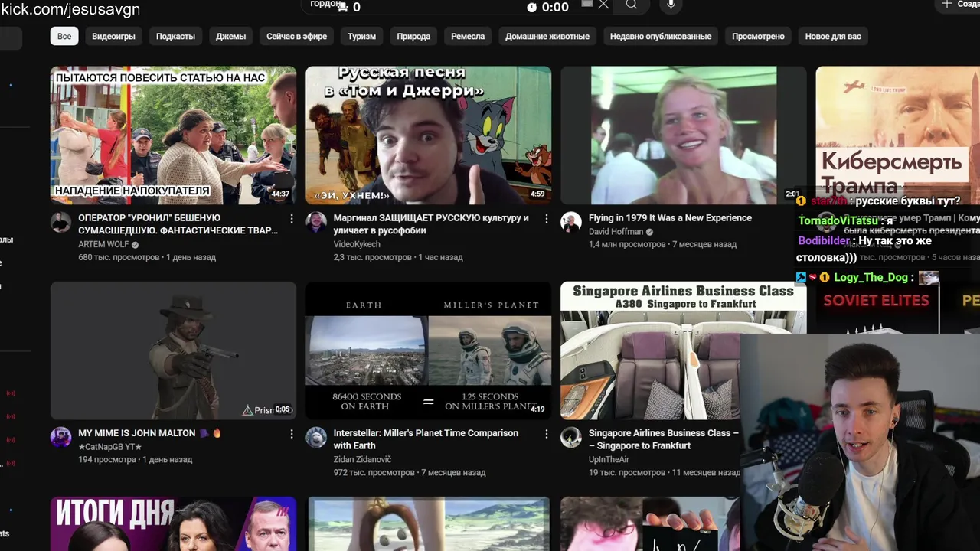Open title Flying in 1979 It Was a New Experience

670,218
